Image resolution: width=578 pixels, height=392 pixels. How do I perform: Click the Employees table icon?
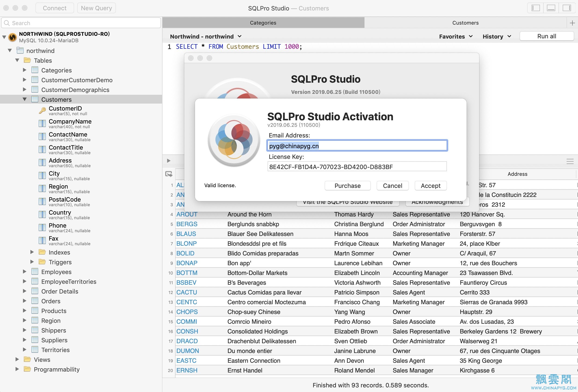(35, 271)
